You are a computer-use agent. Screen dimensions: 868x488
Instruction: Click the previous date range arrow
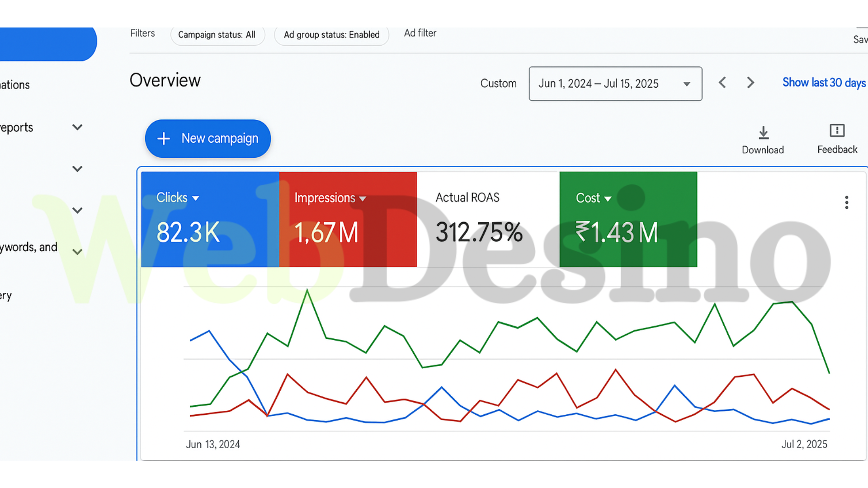tap(722, 83)
